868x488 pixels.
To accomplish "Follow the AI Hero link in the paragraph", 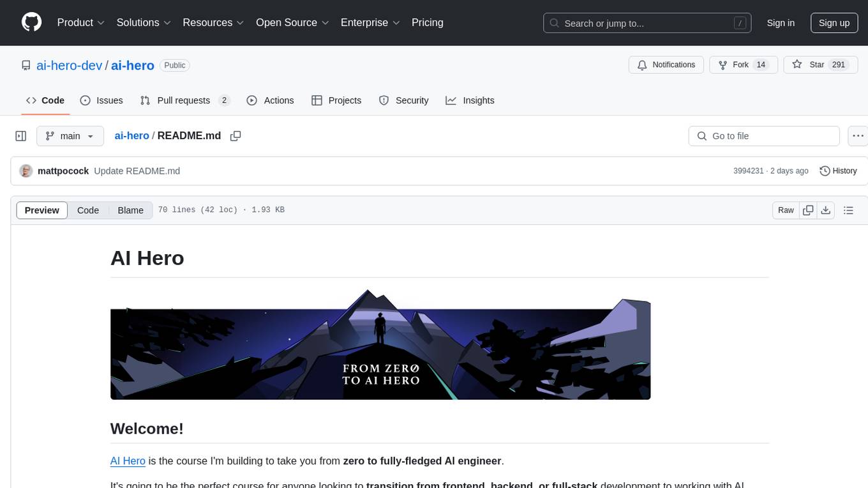I will [x=128, y=461].
